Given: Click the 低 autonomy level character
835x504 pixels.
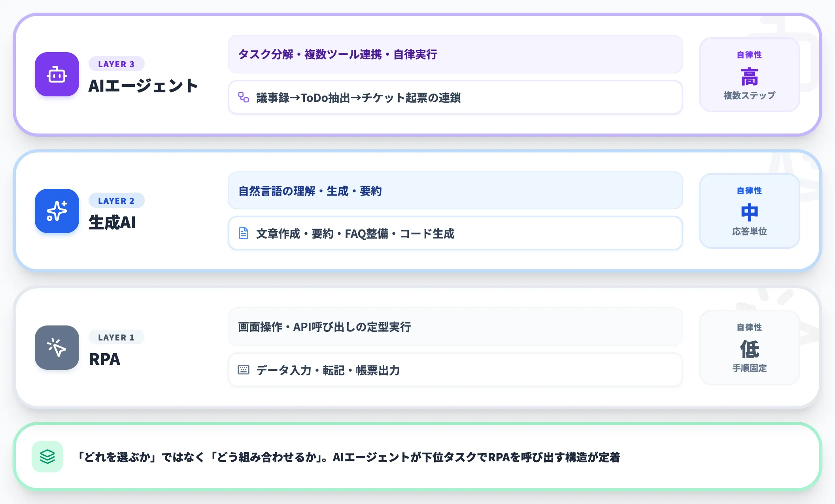Looking at the screenshot, I should coord(750,349).
